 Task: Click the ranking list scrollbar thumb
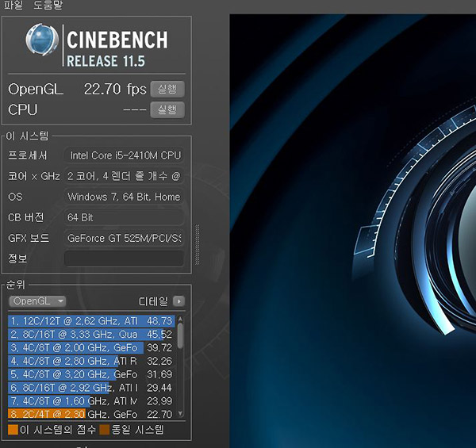coord(180,335)
